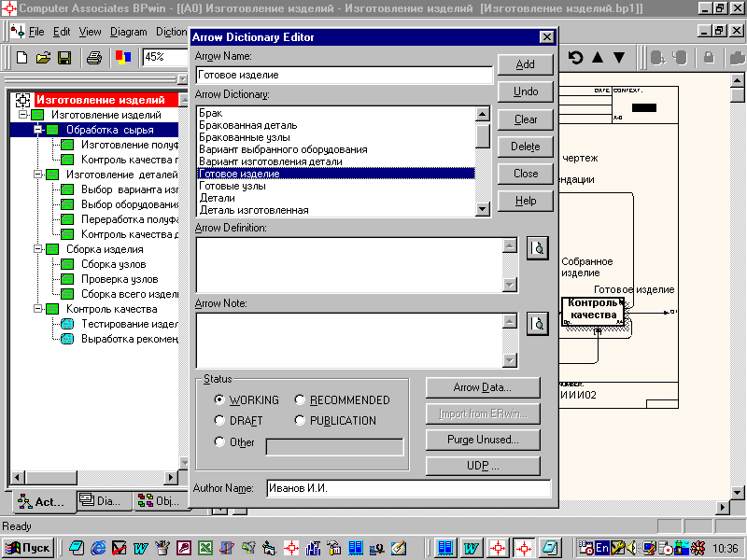Click the New document toolbar icon

tap(21, 58)
